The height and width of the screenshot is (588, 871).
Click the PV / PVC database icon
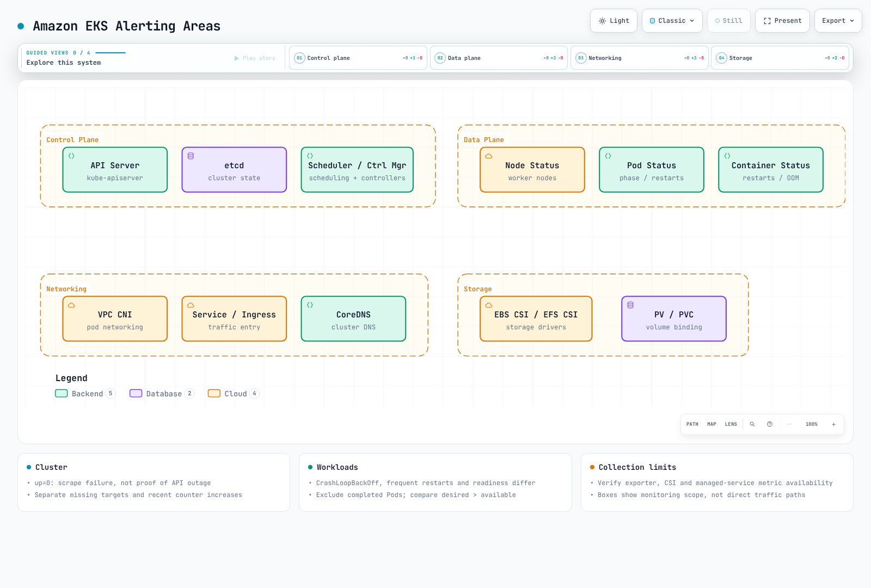click(630, 305)
